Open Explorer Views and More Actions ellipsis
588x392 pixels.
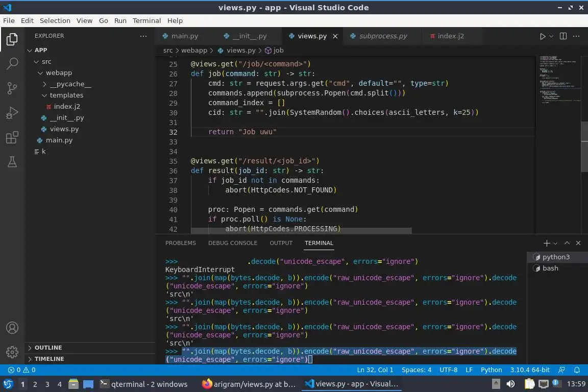[x=143, y=36]
